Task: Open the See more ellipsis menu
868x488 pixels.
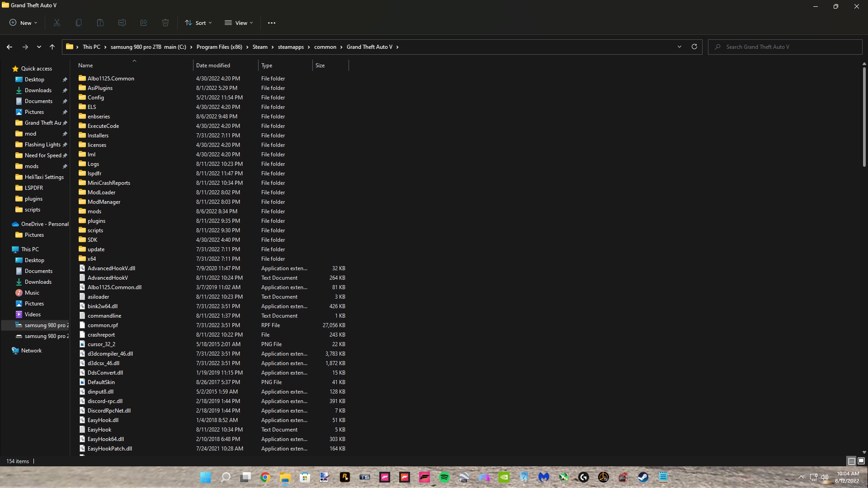Action: 272,23
